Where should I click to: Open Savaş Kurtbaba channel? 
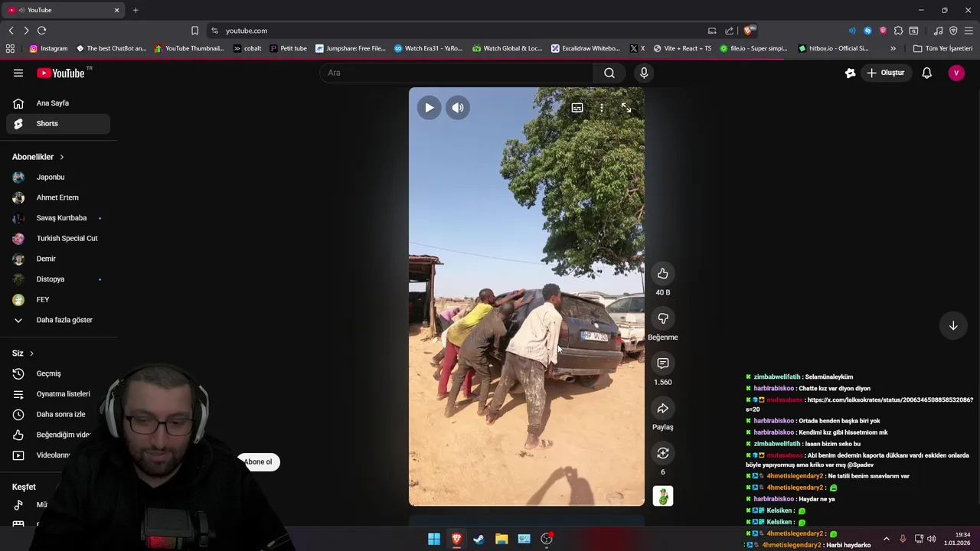click(58, 218)
